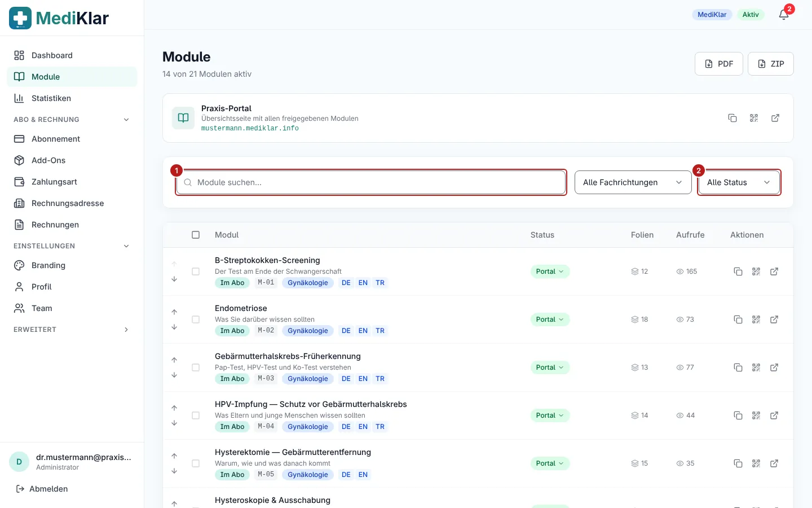Change Portal status for HPV-Impfung

[x=550, y=415]
